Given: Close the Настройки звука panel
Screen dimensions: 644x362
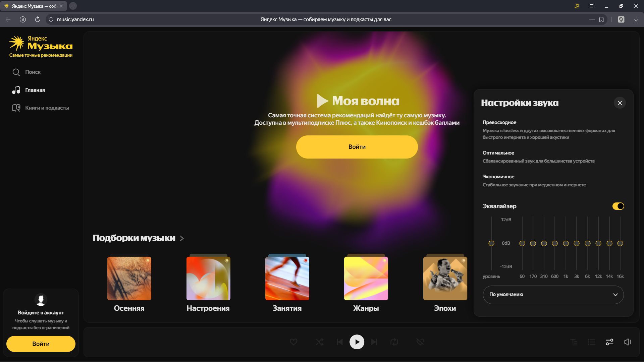Looking at the screenshot, I should [620, 103].
